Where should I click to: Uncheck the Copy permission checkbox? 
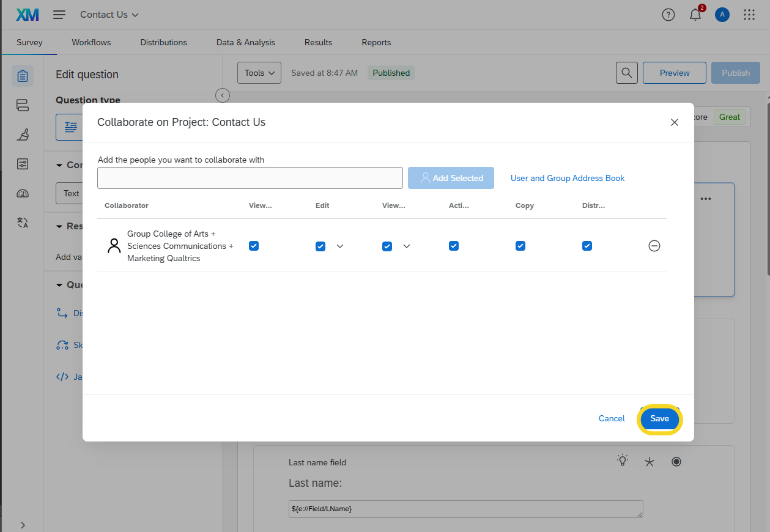coord(520,246)
